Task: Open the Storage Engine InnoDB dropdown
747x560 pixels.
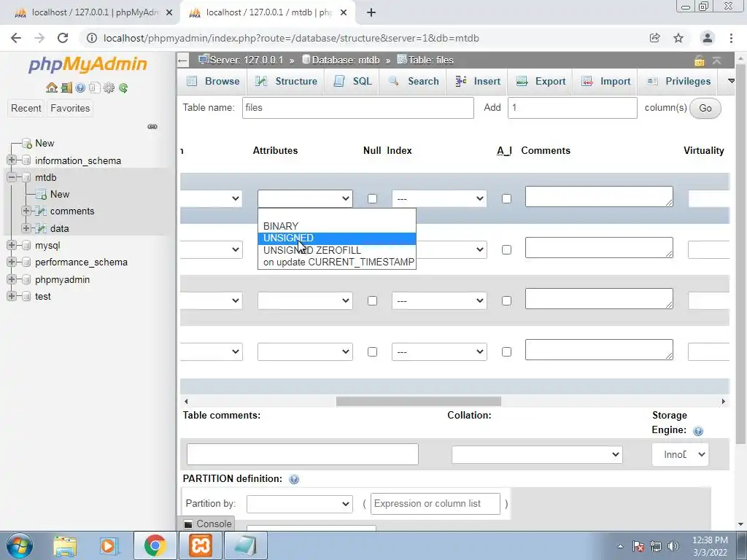Action: [x=680, y=454]
